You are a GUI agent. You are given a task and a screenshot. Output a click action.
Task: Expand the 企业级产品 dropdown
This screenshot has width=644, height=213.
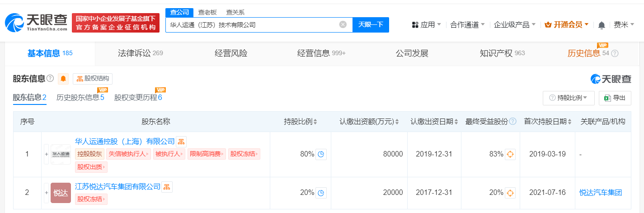515,25
